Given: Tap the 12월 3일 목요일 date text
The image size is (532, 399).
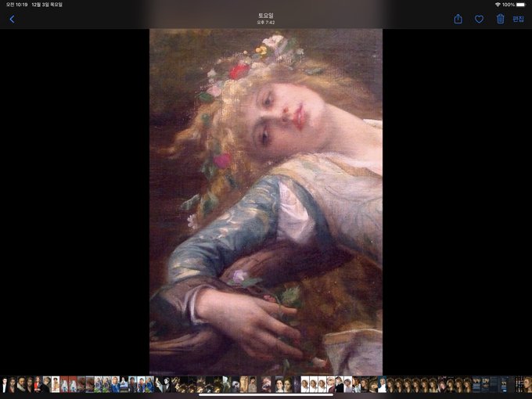Looking at the screenshot, I should click(x=47, y=5).
